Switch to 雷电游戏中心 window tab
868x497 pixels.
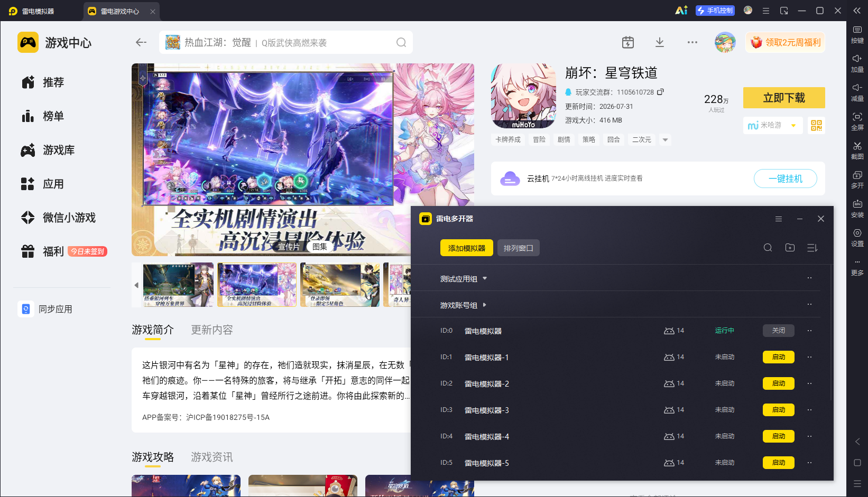click(120, 11)
